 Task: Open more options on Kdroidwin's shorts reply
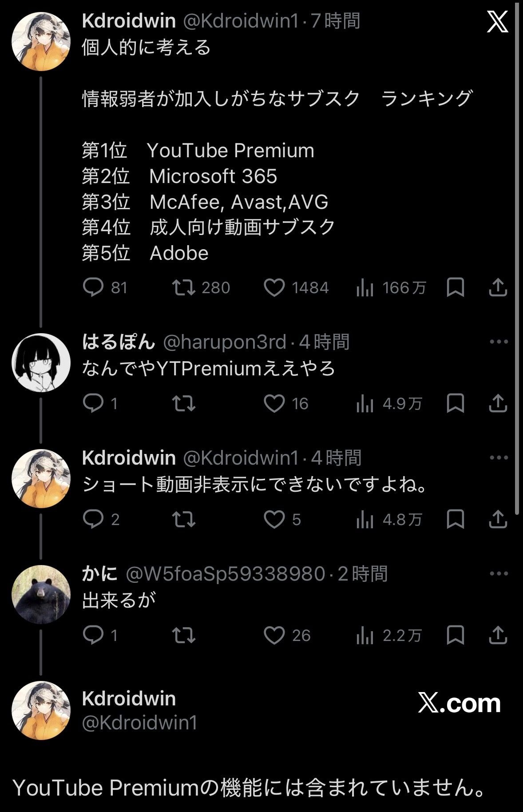tap(498, 458)
